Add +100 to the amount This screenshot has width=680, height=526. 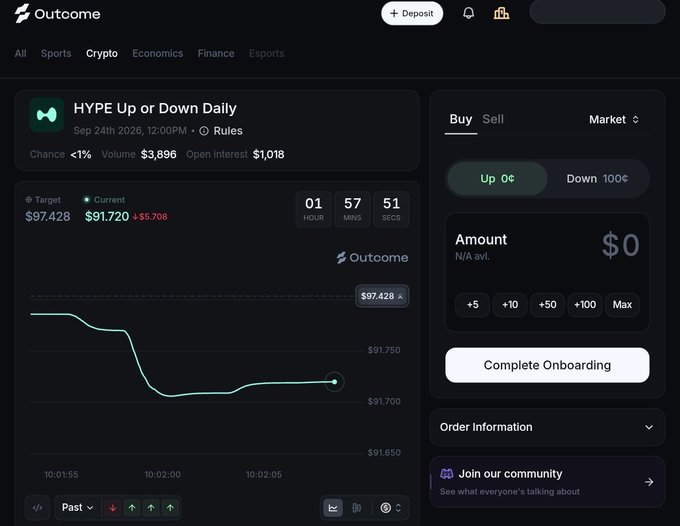point(585,305)
